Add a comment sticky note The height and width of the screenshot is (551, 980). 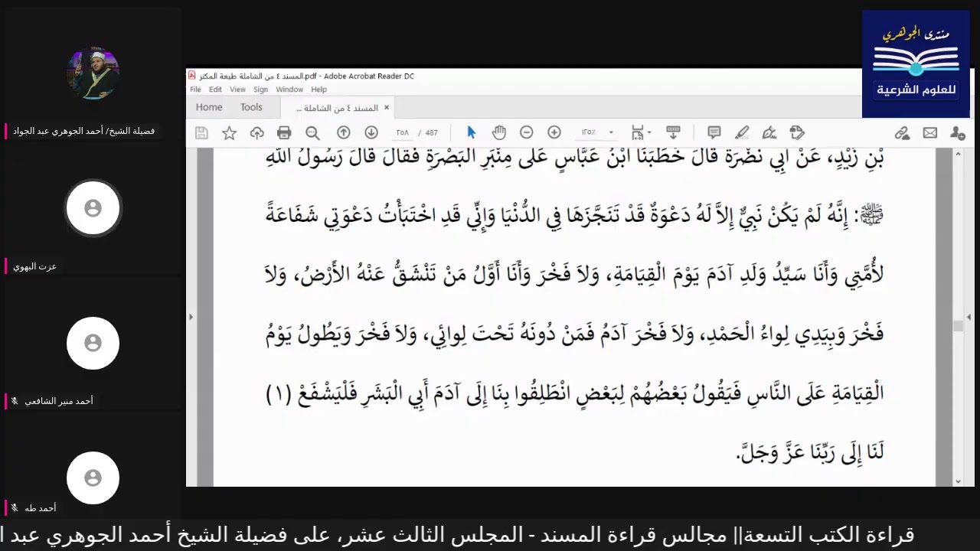click(x=714, y=132)
